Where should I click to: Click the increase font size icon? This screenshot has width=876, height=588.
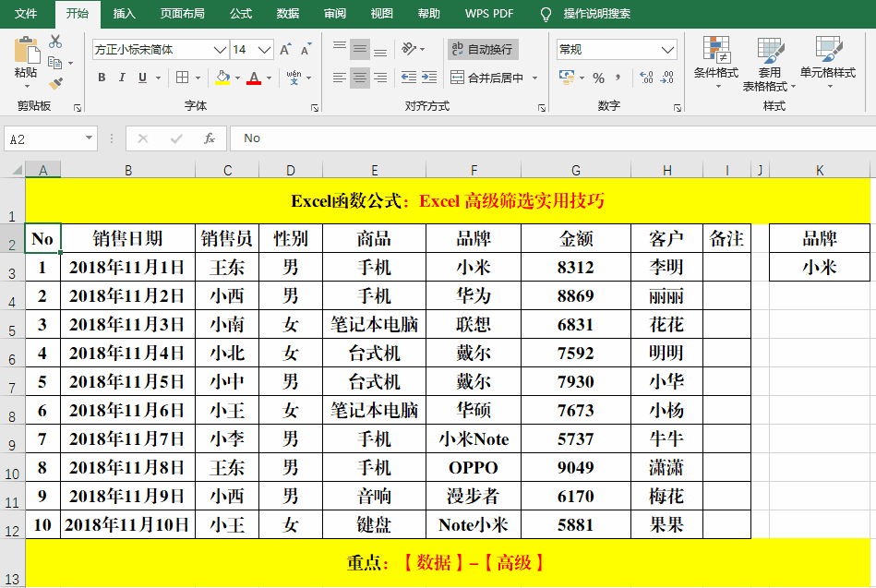click(284, 49)
